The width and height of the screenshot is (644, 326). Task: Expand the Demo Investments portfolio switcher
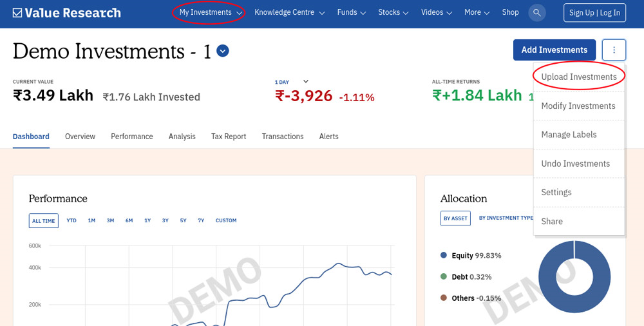(x=223, y=51)
